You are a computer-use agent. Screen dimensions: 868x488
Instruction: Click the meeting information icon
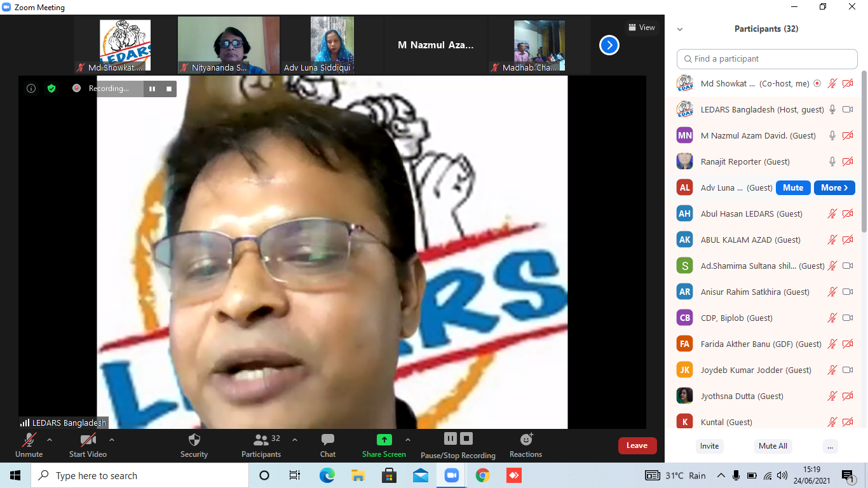coord(31,88)
